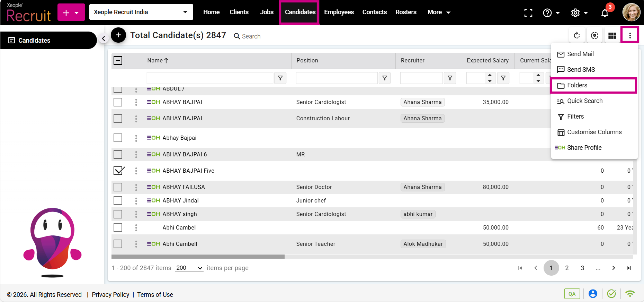Go to page 2 of results
Screen dimensions: 644x302
tap(567, 268)
